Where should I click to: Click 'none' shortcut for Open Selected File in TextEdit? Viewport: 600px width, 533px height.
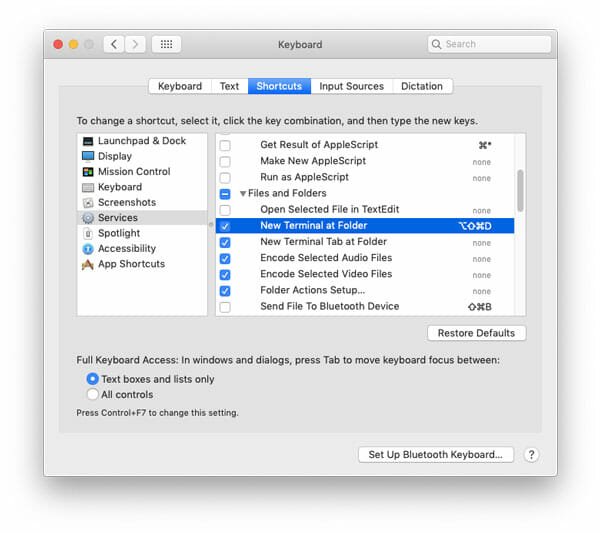point(481,210)
